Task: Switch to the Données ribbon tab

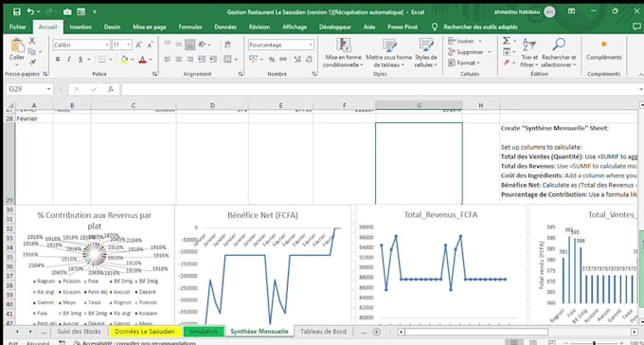Action: pos(225,27)
